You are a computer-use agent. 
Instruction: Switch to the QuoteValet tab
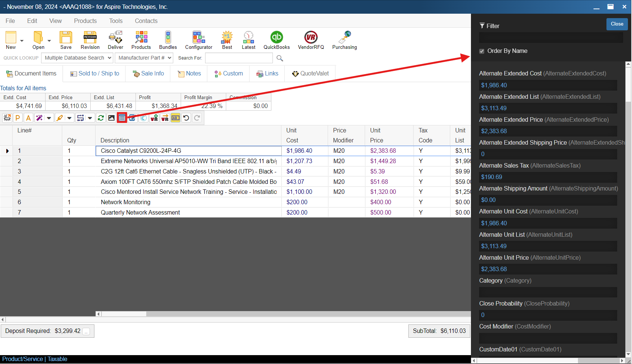pos(310,74)
